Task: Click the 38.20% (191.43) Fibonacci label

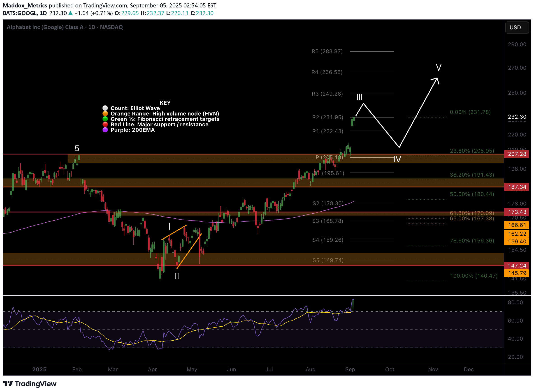Action: tap(472, 175)
